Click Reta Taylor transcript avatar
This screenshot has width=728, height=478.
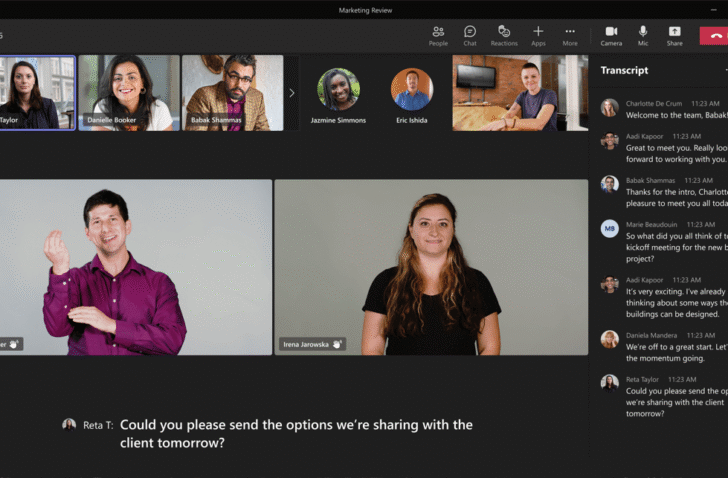coord(609,383)
